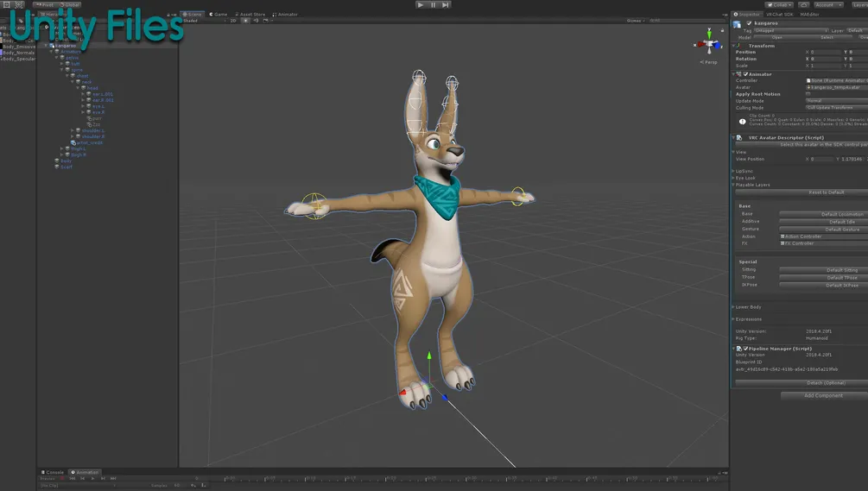Select the Rect transform tool icon
Screen dimensions: 868x491
click(x=7, y=4)
